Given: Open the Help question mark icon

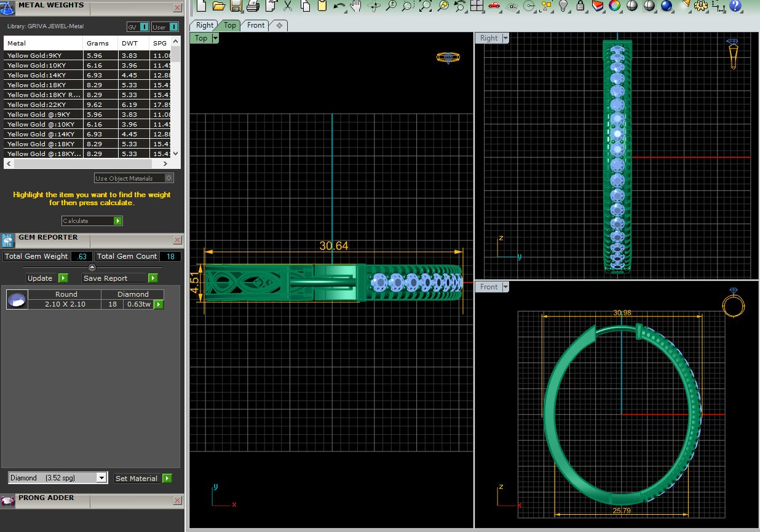Looking at the screenshot, I should [x=735, y=6].
